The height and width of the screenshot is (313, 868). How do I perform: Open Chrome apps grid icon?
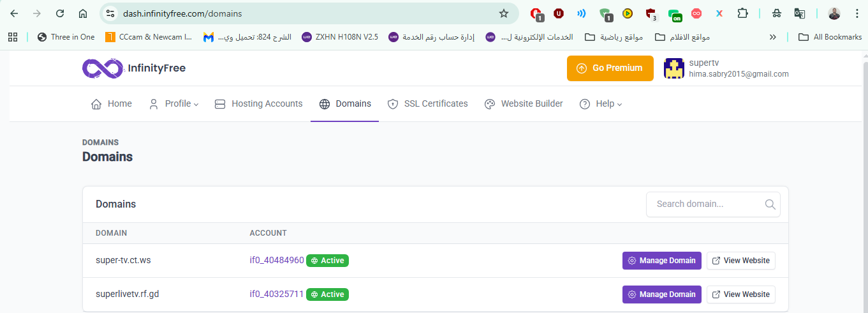coord(13,37)
